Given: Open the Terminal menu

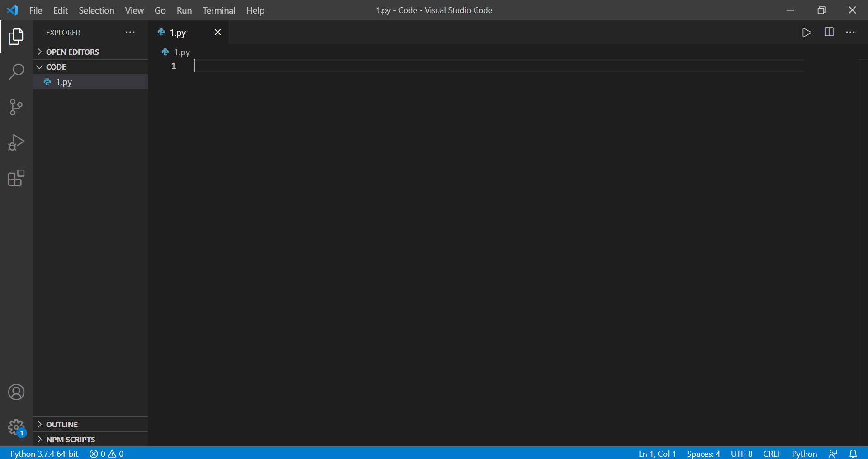Looking at the screenshot, I should (x=219, y=10).
